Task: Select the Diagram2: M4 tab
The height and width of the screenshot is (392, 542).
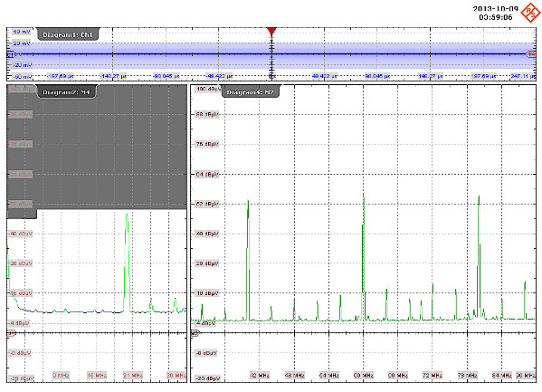Action: click(66, 92)
